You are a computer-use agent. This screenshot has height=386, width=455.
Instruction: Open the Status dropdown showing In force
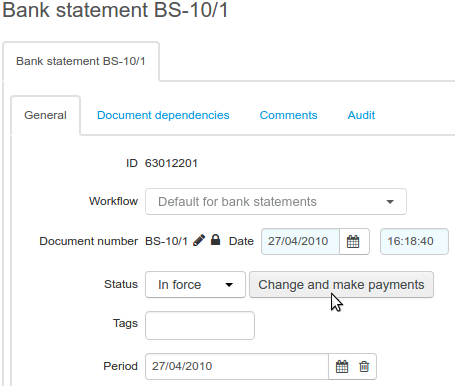[x=195, y=285]
